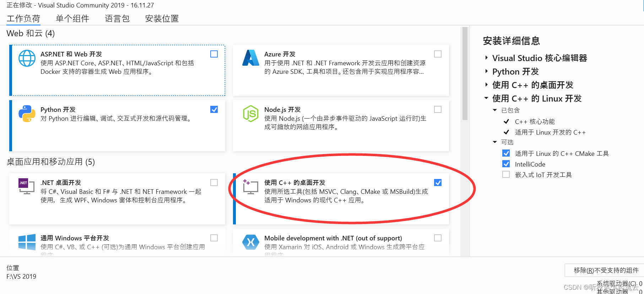Click 桌面应用和移动应用 (5) section heading
This screenshot has height=294, width=644.
(51, 162)
